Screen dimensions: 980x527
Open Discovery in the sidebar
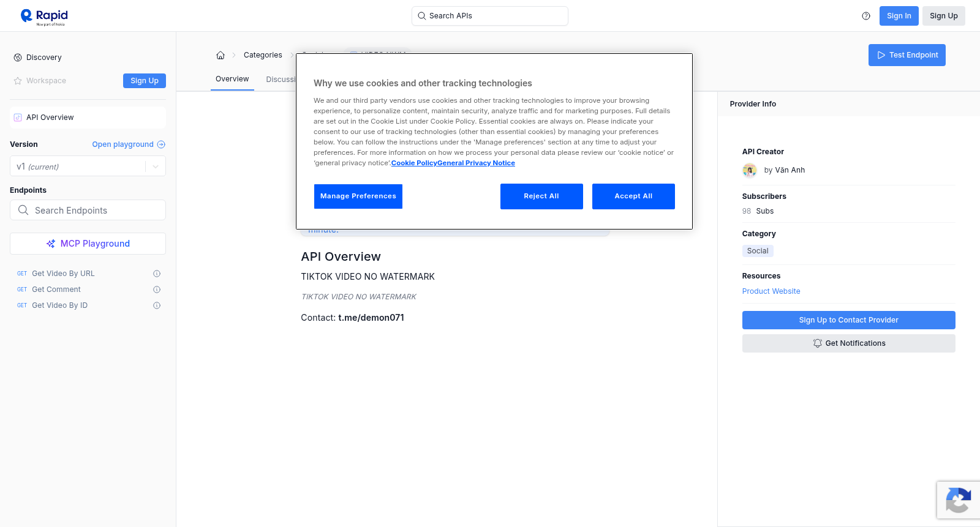coord(44,58)
